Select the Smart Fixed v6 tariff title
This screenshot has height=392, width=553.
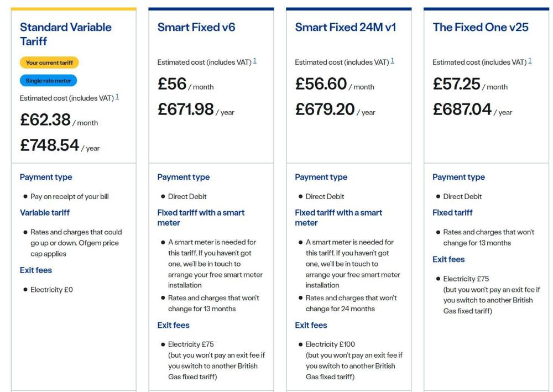(196, 27)
